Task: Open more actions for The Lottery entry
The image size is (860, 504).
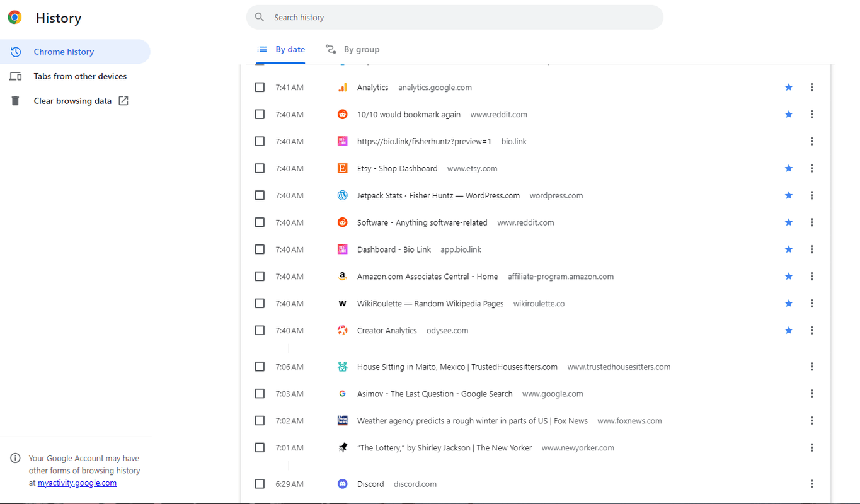Action: click(812, 448)
